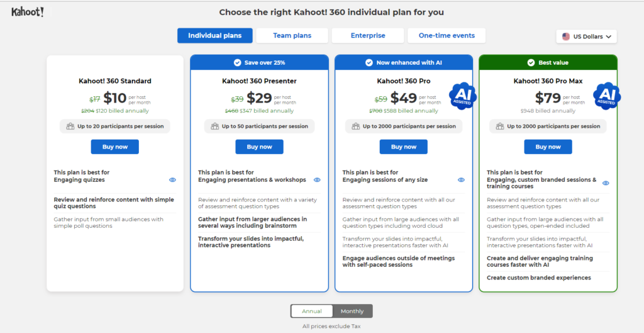The width and height of the screenshot is (644, 333).
Task: Click participants icon in Standard plan
Action: pyautogui.click(x=70, y=126)
